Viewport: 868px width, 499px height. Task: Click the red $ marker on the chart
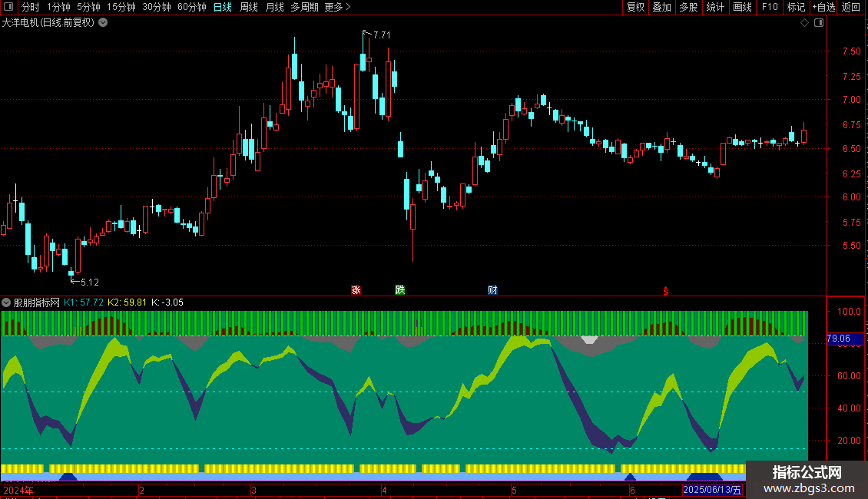(665, 291)
